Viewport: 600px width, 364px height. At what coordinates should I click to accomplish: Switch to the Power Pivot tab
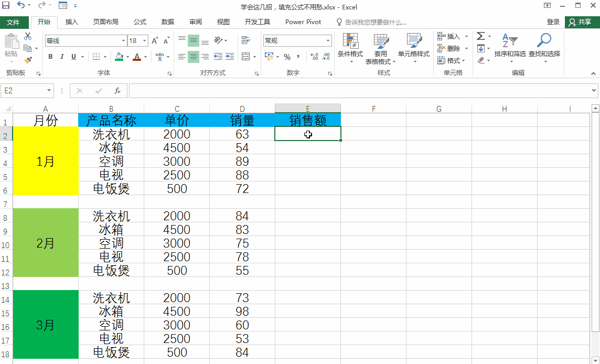[x=303, y=22]
